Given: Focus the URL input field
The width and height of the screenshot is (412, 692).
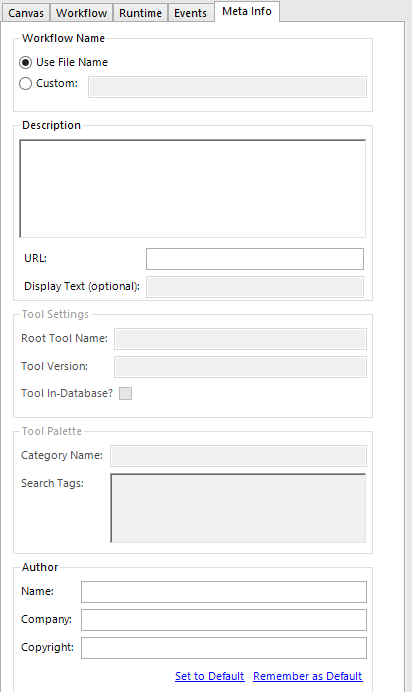Looking at the screenshot, I should (255, 259).
